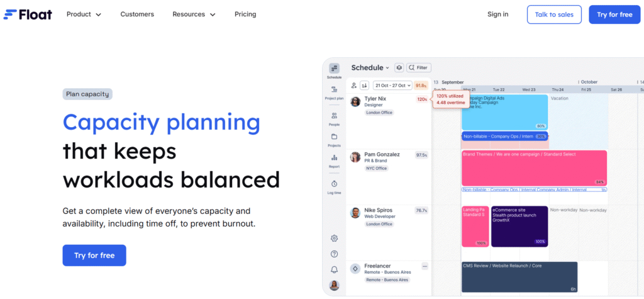Click the outlined Non-billable Internal Company Admin bar
This screenshot has height=299, width=644.
coord(534,189)
